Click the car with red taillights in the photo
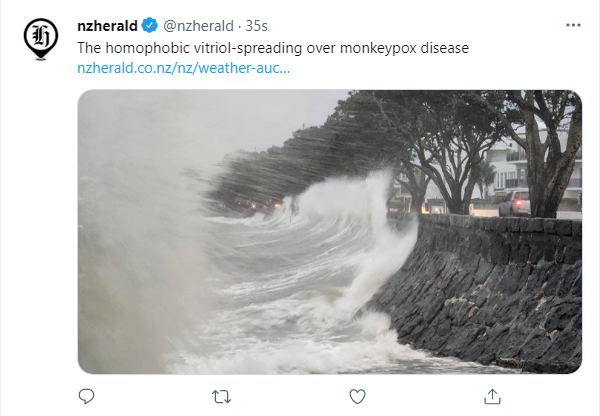 click(515, 203)
